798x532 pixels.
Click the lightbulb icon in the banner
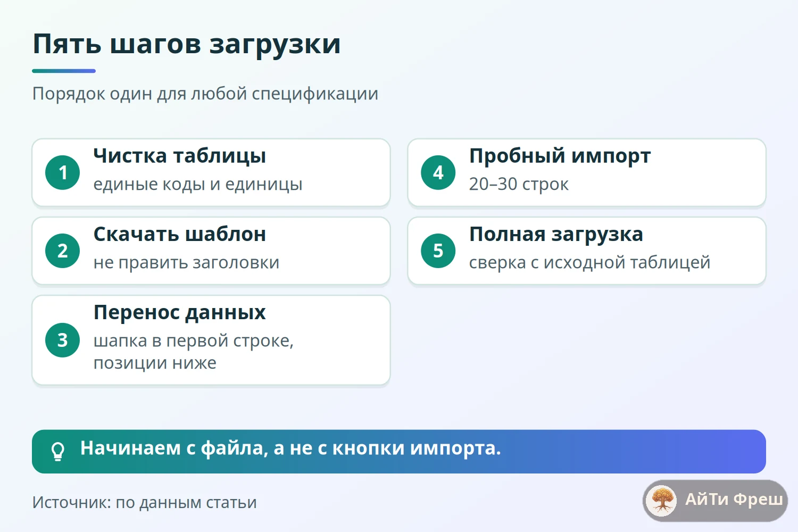(58, 451)
